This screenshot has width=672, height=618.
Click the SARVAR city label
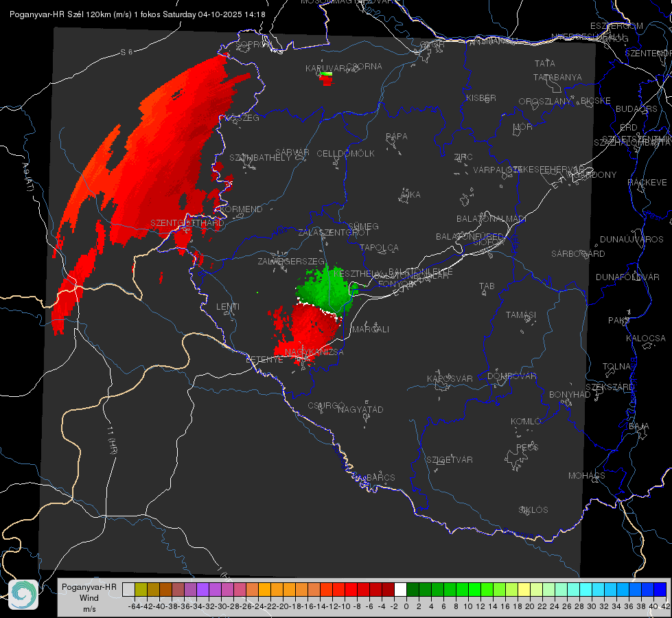coord(292,152)
